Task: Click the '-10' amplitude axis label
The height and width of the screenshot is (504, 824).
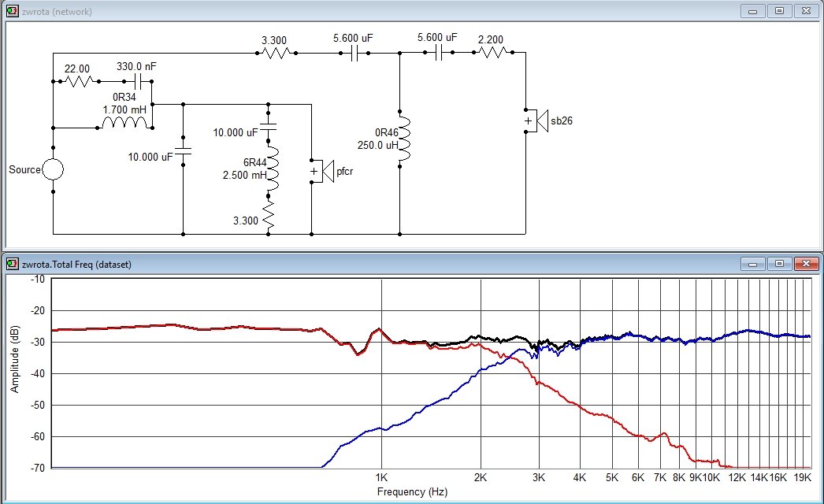Action: pyautogui.click(x=38, y=279)
